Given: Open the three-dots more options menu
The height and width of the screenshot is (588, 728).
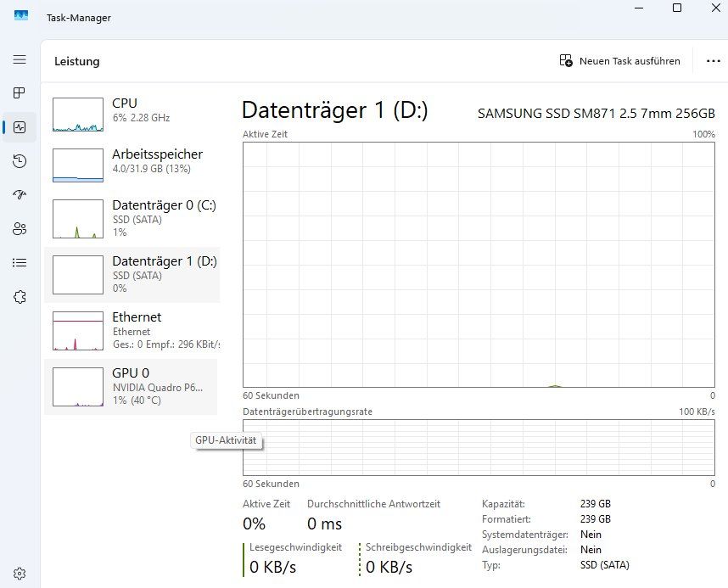Looking at the screenshot, I should pyautogui.click(x=713, y=61).
